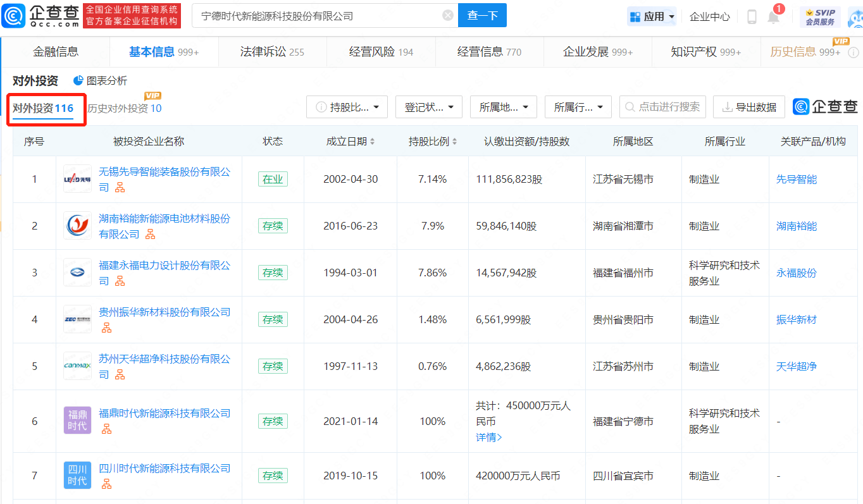863x504 pixels.
Task: Select the 历史对外投资 10 sub-tab
Action: [x=125, y=108]
